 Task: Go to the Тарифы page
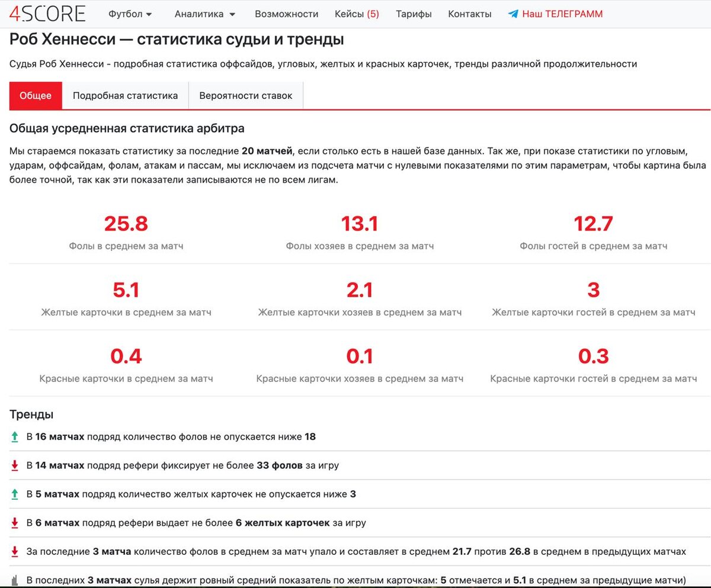coord(414,14)
